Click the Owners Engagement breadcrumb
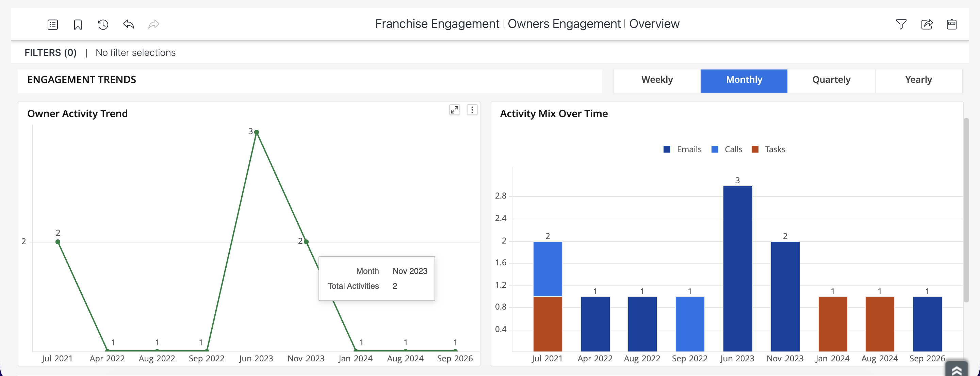Image resolution: width=980 pixels, height=376 pixels. pyautogui.click(x=564, y=24)
